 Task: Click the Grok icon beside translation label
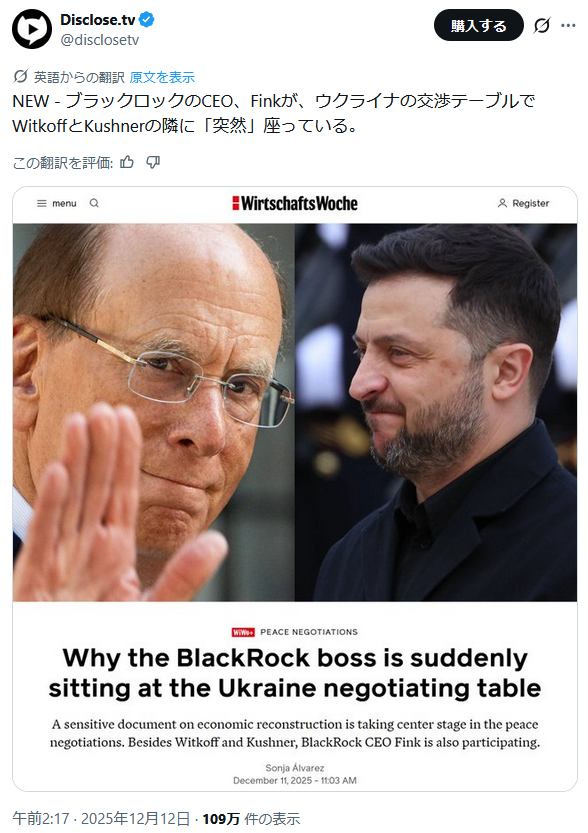coord(20,76)
